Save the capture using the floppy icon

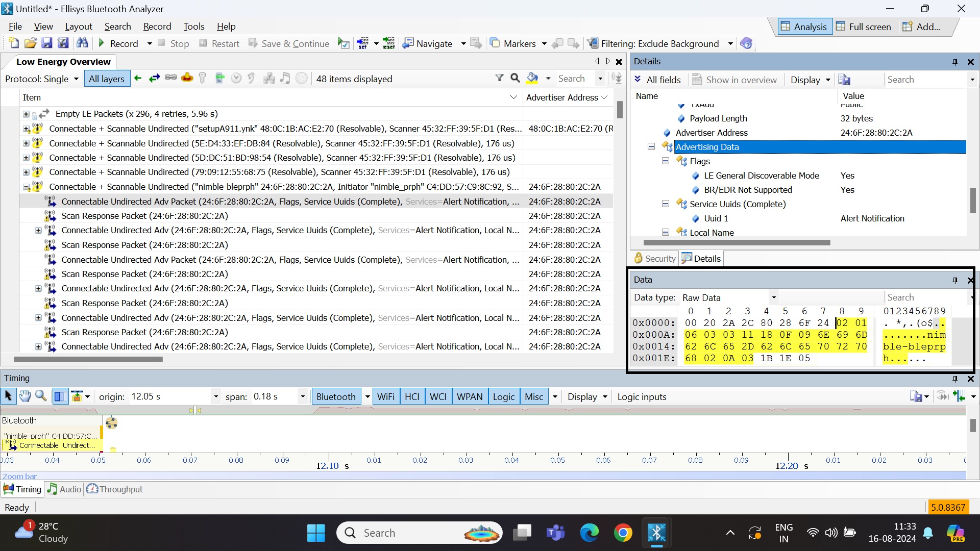(47, 43)
